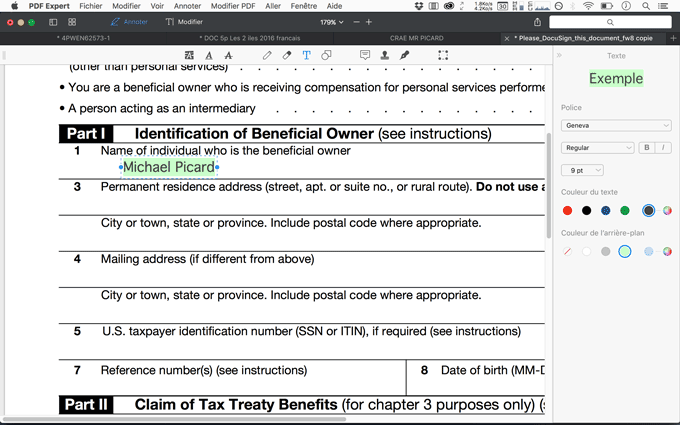Select the pen drawing tool
The height and width of the screenshot is (425, 680).
point(267,55)
